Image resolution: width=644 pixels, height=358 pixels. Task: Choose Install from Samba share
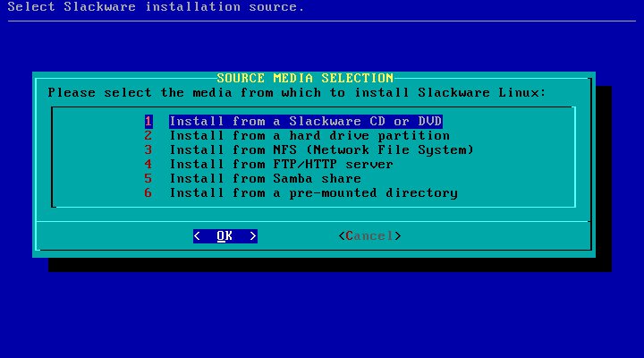tap(266, 179)
